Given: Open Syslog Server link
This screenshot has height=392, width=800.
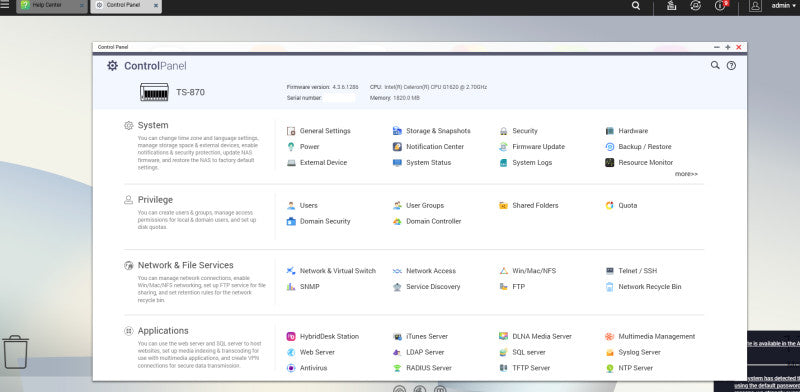Looking at the screenshot, I should point(639,353).
